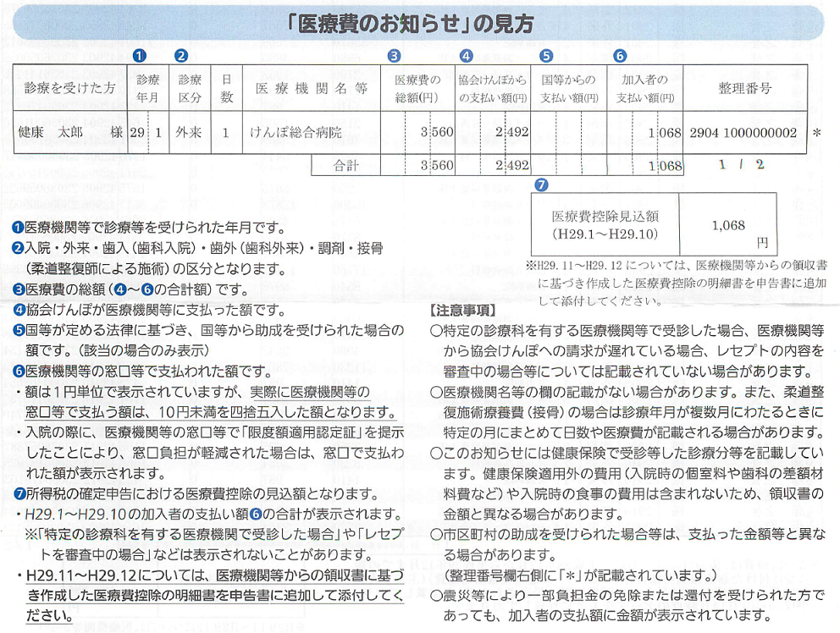This screenshot has width=840, height=633.
Task: Click the line あっても、加入者の支払額に金額が表示されています
Action: click(x=607, y=616)
